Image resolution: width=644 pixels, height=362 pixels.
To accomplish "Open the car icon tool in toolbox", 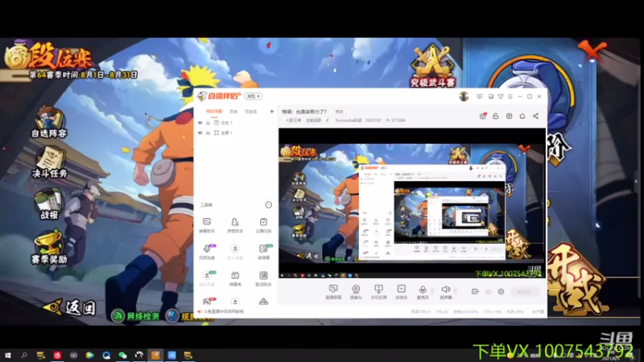I will point(263,302).
